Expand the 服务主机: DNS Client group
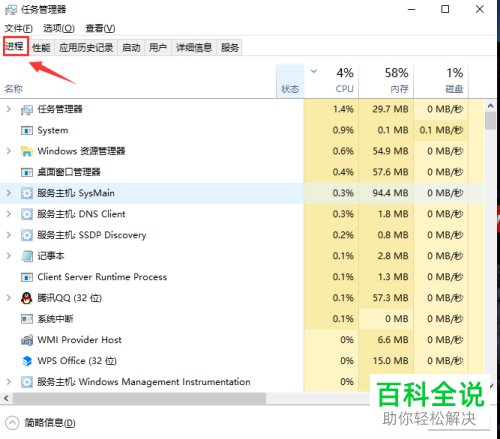Viewport: 500px width, 439px height. 9,214
